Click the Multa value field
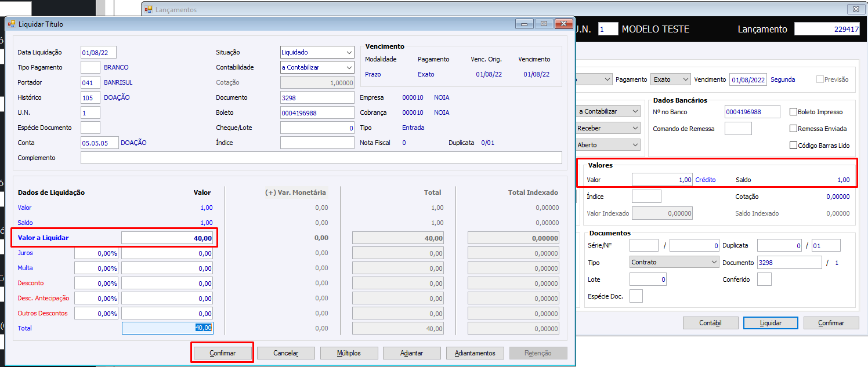Image resolution: width=868 pixels, height=367 pixels. pyautogui.click(x=167, y=268)
